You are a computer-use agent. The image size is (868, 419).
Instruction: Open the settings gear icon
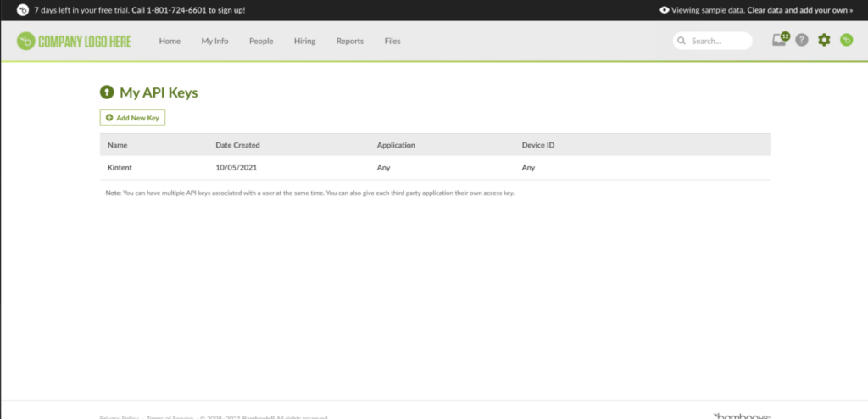pyautogui.click(x=824, y=40)
